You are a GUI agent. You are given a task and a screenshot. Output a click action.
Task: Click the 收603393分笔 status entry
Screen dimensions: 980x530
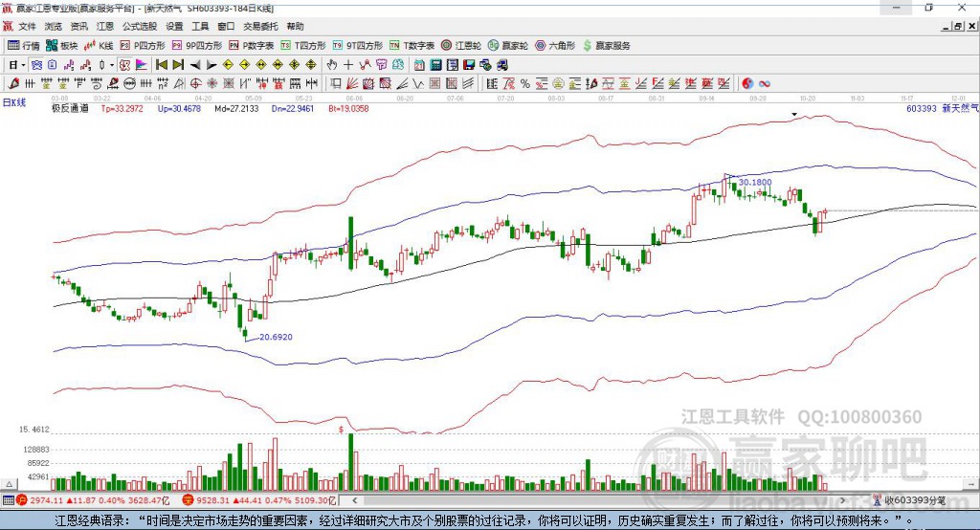click(x=909, y=500)
